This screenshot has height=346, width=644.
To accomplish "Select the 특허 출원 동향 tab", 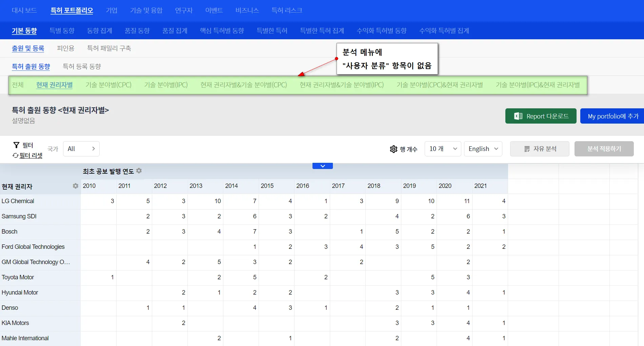I will 31,66.
